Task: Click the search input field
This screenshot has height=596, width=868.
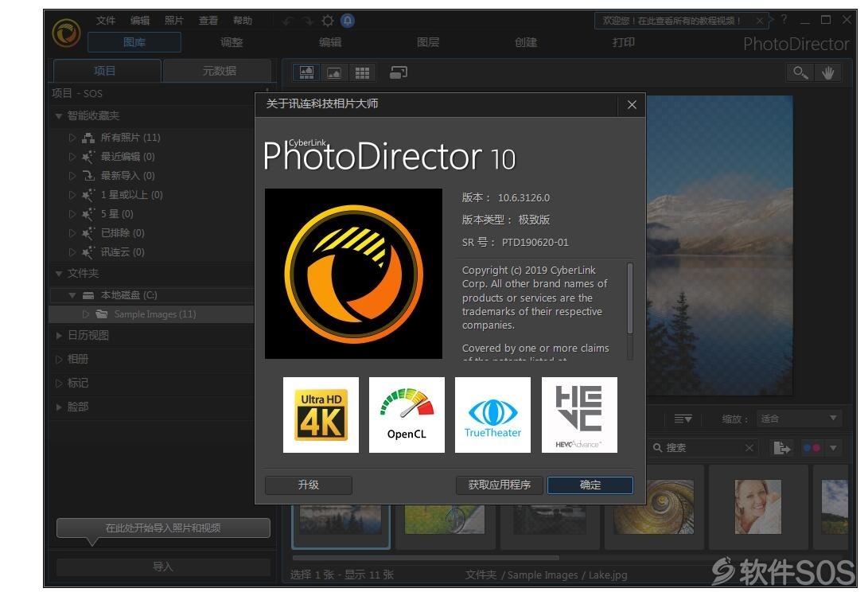Action: tap(703, 447)
